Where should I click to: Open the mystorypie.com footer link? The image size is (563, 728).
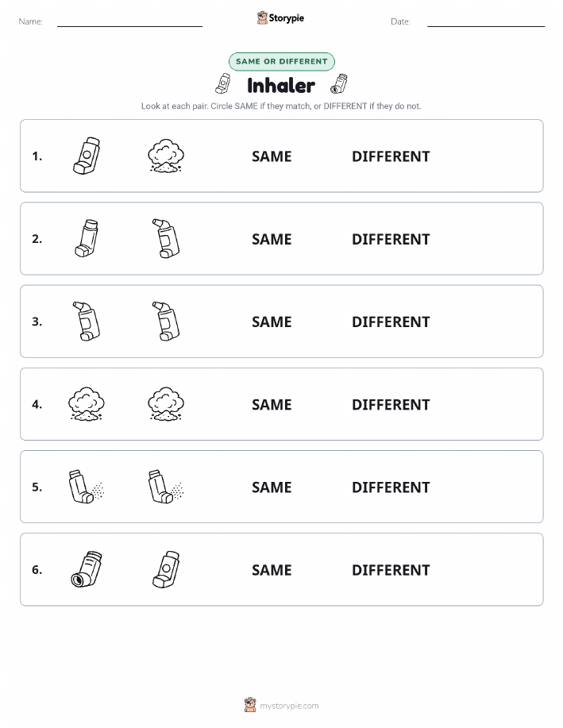pyautogui.click(x=289, y=706)
